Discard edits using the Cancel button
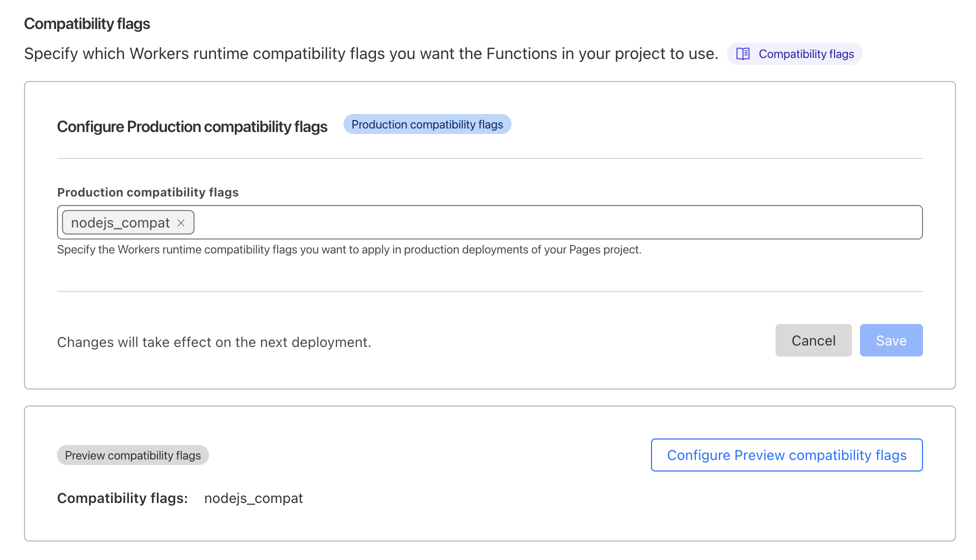 (x=813, y=340)
